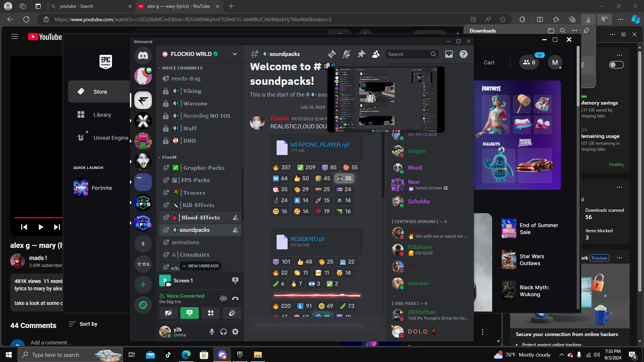Open FLOCKIO WRLD server dropdown
Image resolution: width=644 pixels, height=362 pixels.
[235, 54]
